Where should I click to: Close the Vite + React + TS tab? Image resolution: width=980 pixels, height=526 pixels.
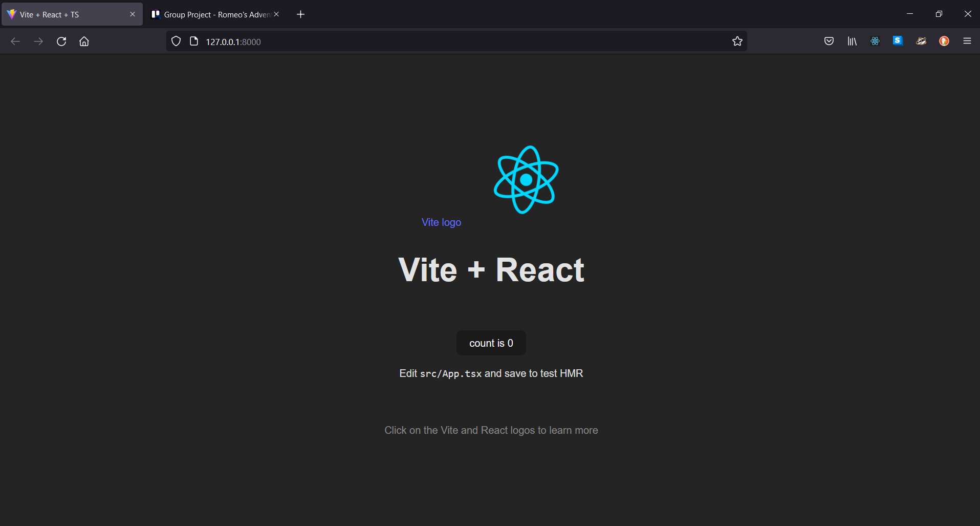coord(133,14)
